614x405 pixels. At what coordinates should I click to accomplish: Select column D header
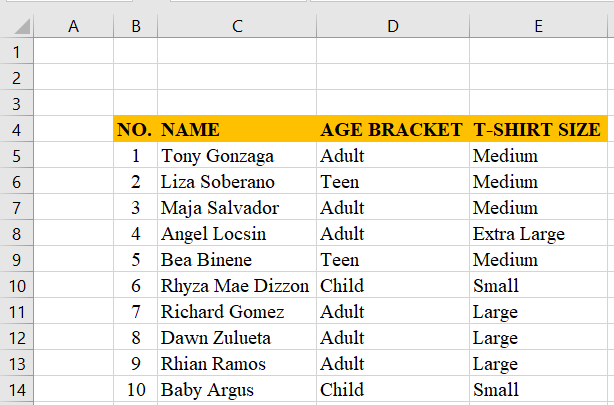pos(393,26)
